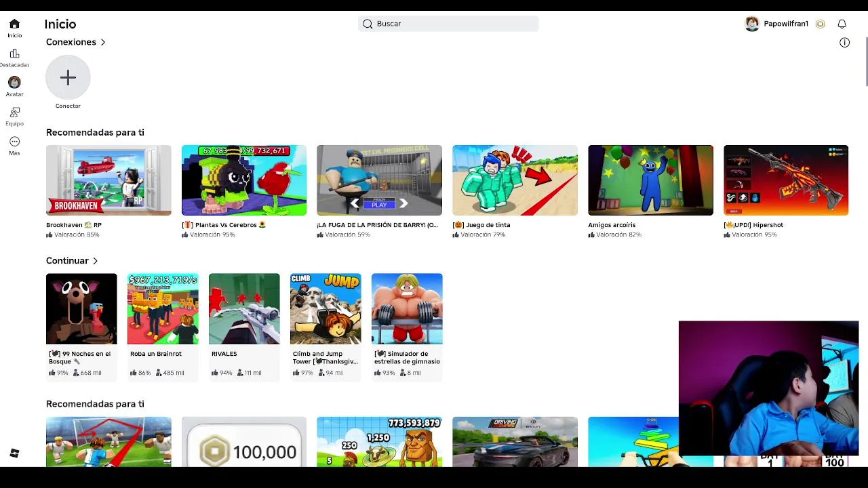Open the Brookhaven RP game thumbnail
This screenshot has height=488, width=868.
click(108, 180)
